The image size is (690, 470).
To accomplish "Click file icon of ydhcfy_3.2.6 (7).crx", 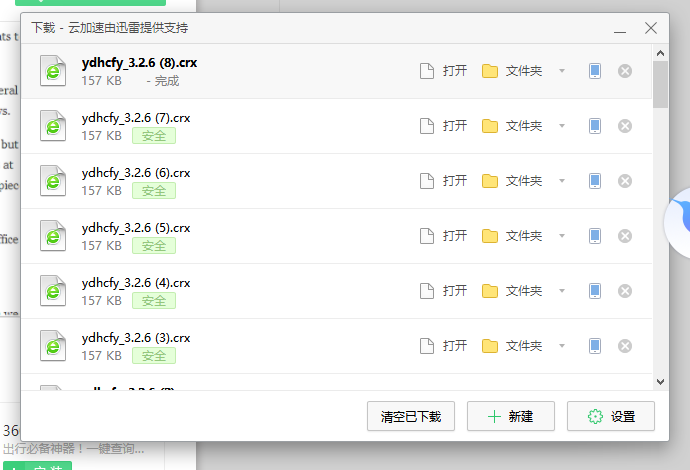I will coord(53,125).
